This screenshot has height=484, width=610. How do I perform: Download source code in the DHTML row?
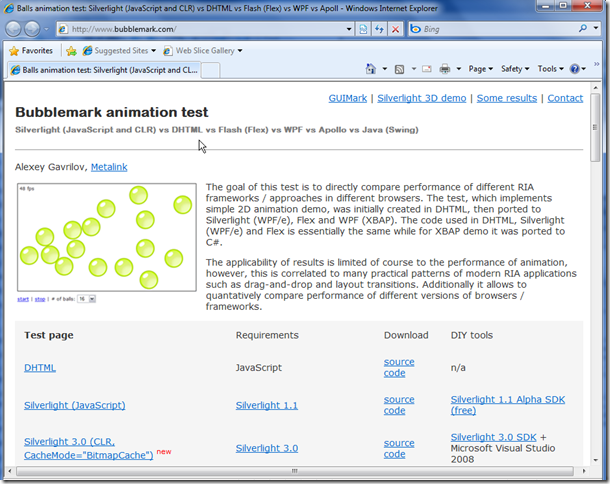coord(399,368)
